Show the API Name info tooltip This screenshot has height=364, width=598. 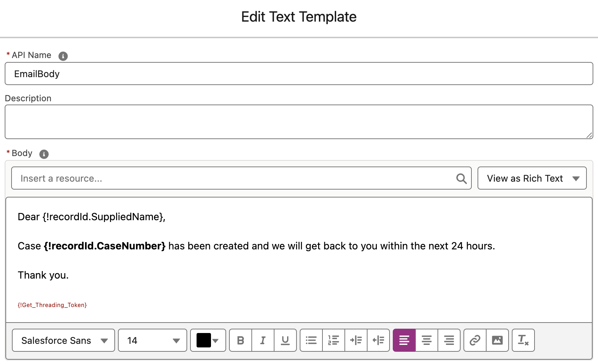[x=63, y=56]
